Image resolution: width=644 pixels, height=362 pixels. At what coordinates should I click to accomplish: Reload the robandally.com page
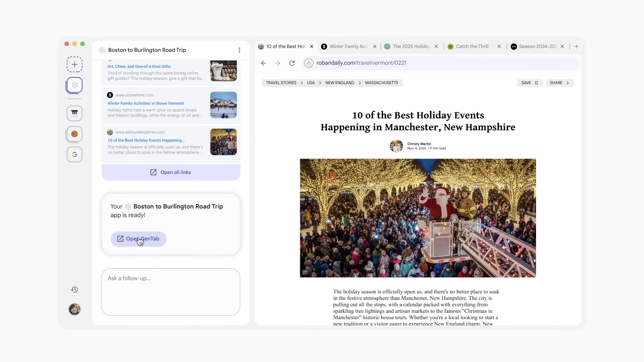292,63
